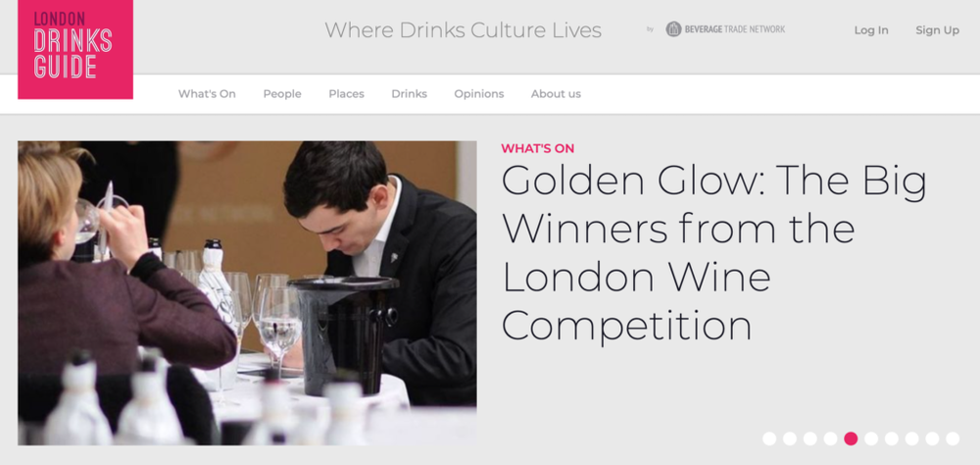
Task: Open the Opinions section
Action: (479, 94)
